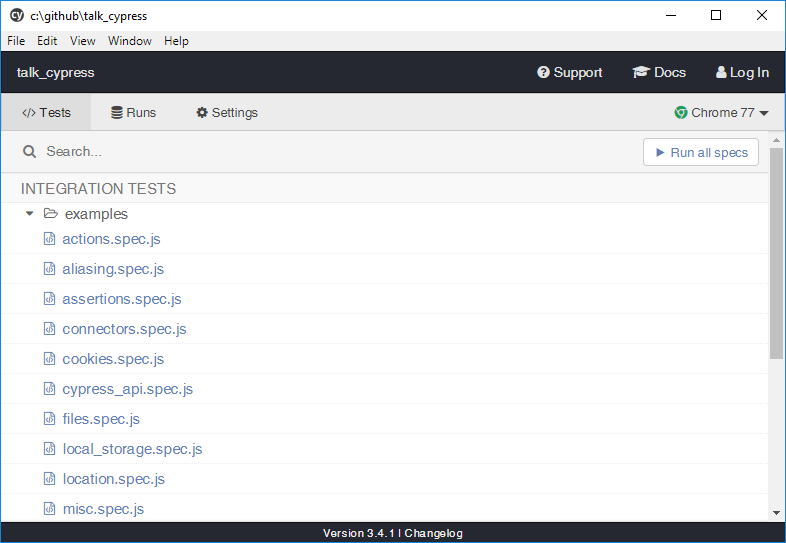The width and height of the screenshot is (786, 543).
Task: Click the scrollbar down arrow
Action: 776,512
